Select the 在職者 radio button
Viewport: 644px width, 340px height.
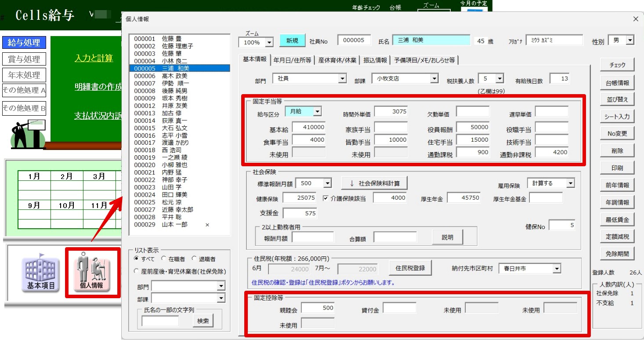pyautogui.click(x=164, y=259)
